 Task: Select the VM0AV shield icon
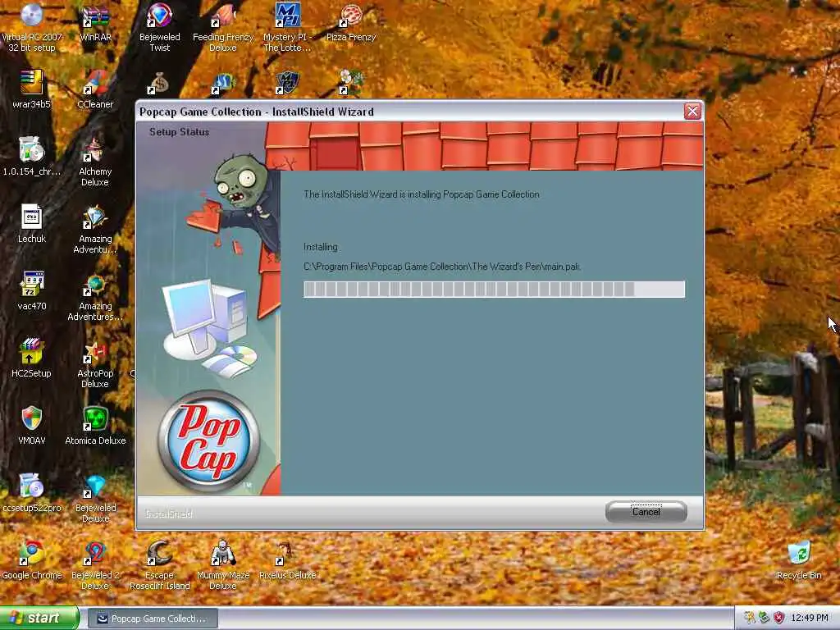point(32,426)
